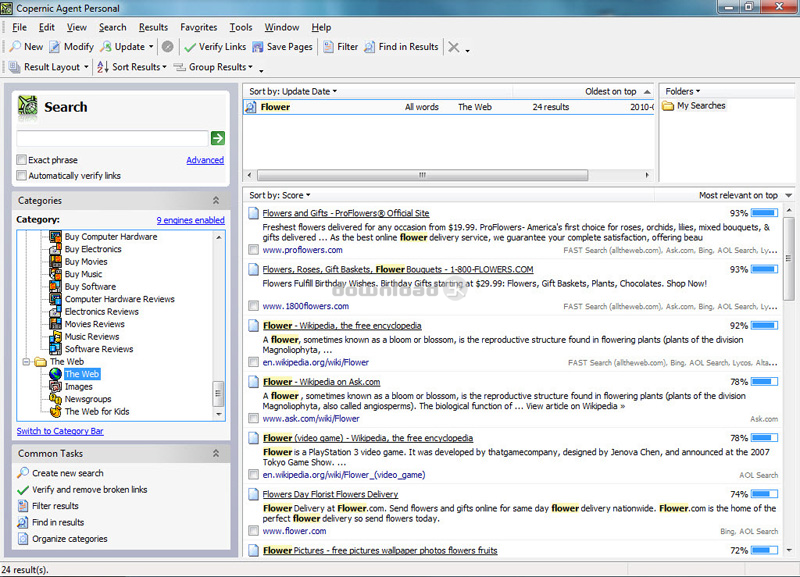The width and height of the screenshot is (800, 577).
Task: Check the Flower_(video_game) result checkbox
Action: point(253,474)
